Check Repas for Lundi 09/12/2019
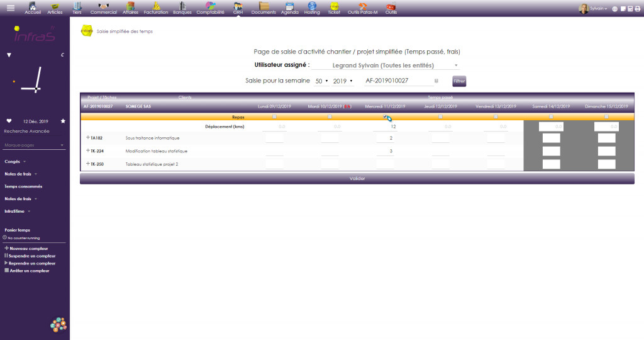 pyautogui.click(x=274, y=116)
